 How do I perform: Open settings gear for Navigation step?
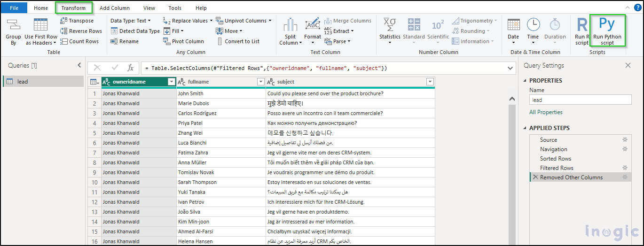[625, 149]
